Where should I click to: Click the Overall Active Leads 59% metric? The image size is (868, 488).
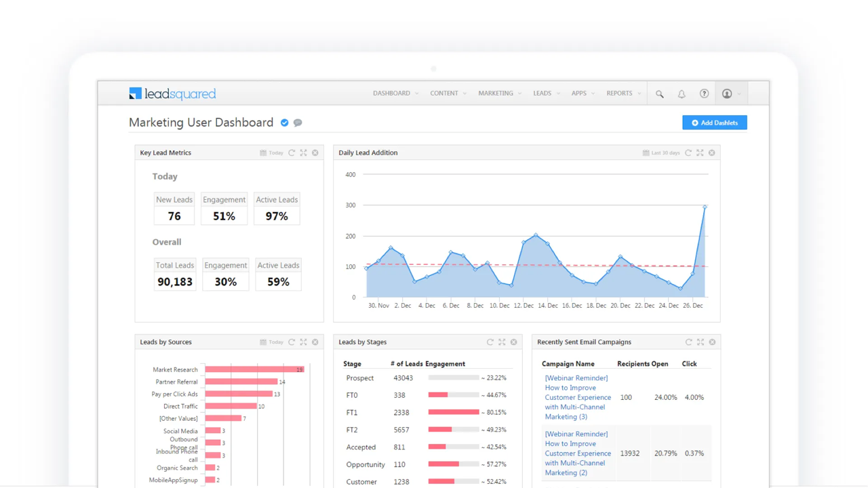278,274
